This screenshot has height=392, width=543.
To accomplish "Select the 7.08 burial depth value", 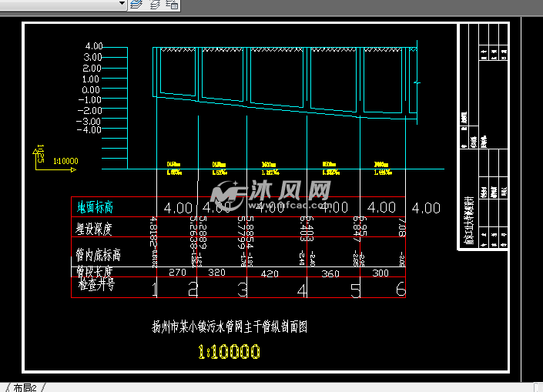I will [402, 227].
